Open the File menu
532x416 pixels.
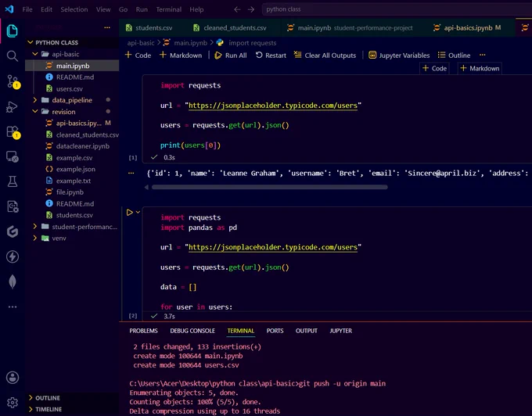pos(27,9)
